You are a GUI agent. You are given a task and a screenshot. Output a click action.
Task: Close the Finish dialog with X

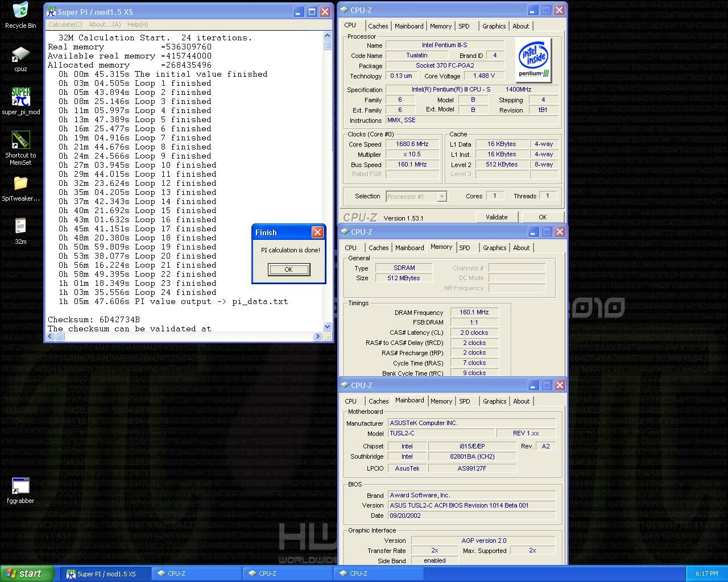pyautogui.click(x=317, y=232)
